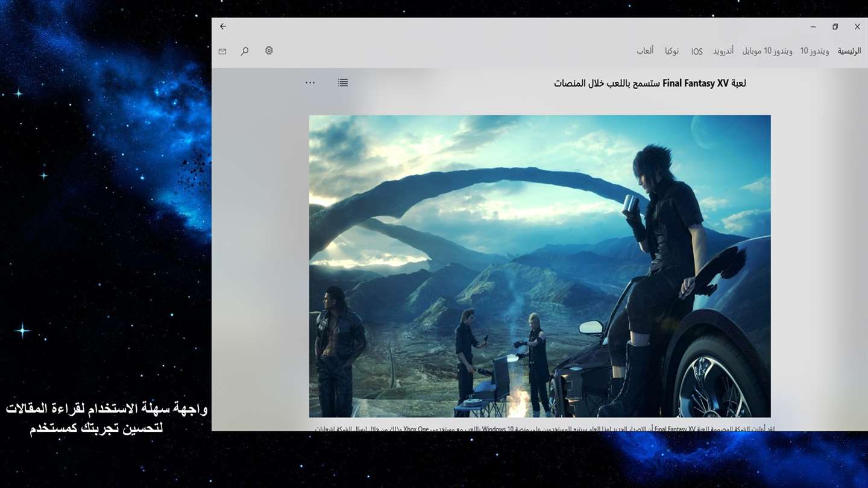Open the ويندوز 10 tab
The height and width of the screenshot is (488, 868).
click(814, 51)
